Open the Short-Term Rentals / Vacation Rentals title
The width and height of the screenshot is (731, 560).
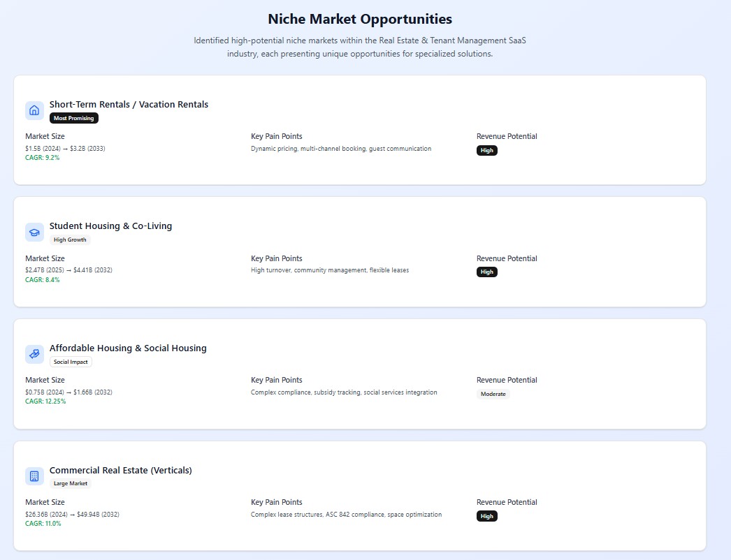129,105
